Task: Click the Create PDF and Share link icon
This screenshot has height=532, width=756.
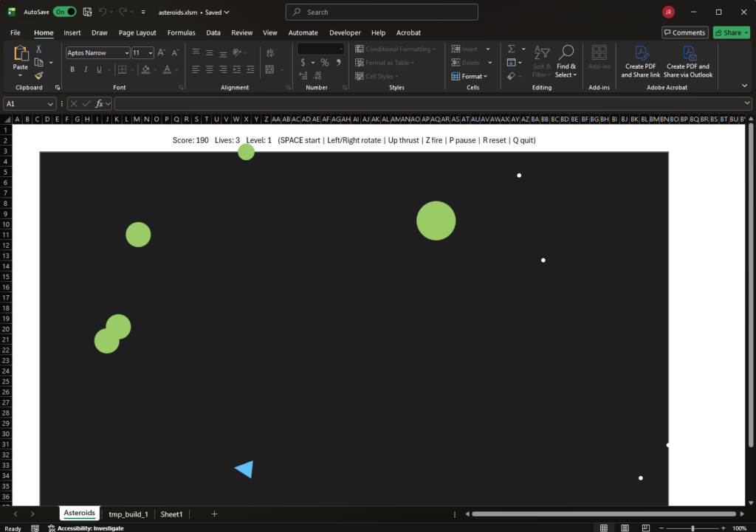Action: [x=640, y=53]
